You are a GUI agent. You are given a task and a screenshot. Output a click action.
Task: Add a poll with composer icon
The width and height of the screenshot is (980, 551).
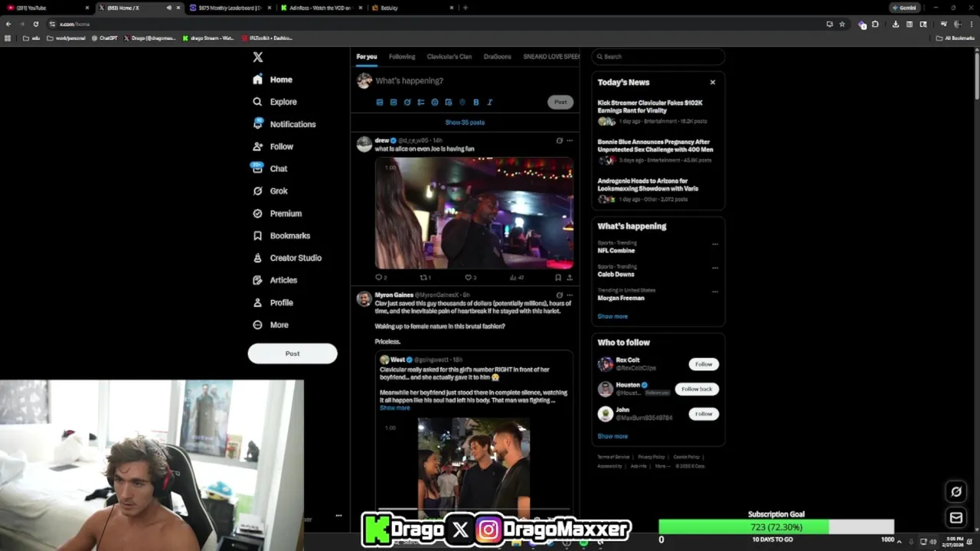[421, 102]
